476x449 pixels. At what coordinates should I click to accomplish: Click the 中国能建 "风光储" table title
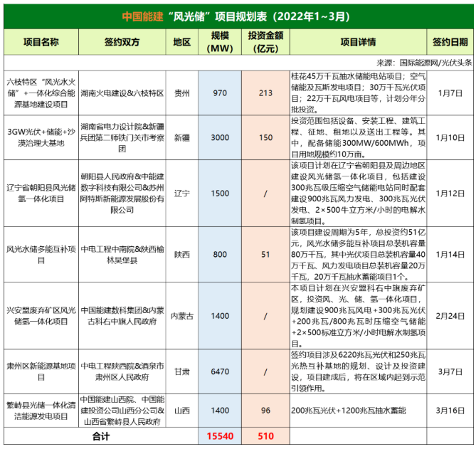coord(238,16)
